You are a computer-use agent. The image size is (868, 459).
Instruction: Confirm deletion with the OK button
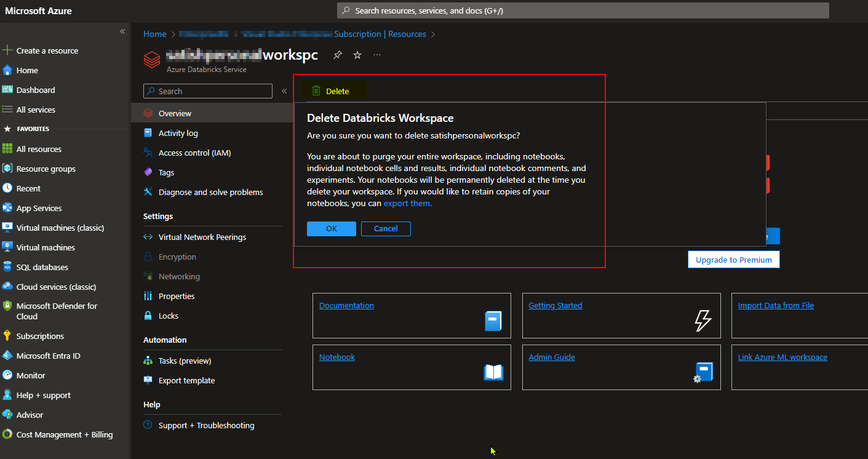click(331, 228)
